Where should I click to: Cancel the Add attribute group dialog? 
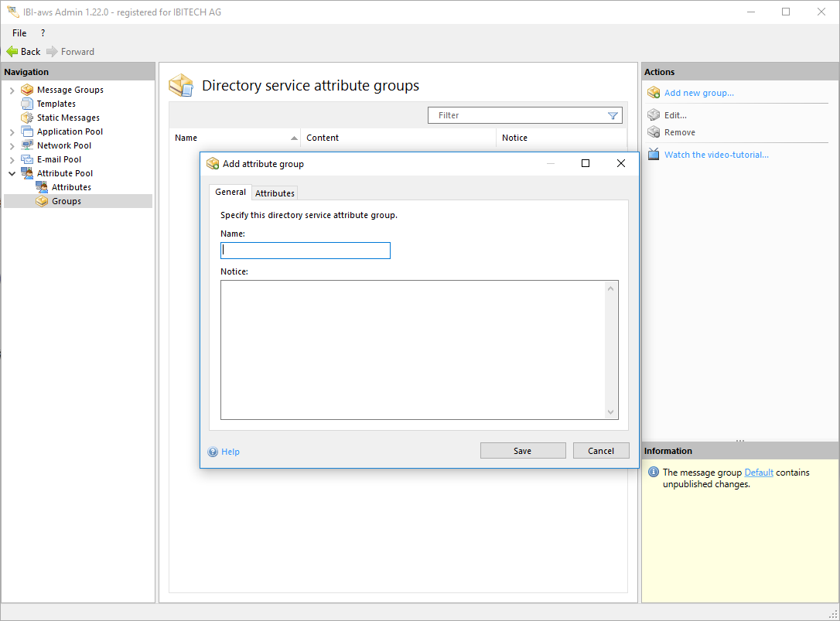tap(600, 451)
